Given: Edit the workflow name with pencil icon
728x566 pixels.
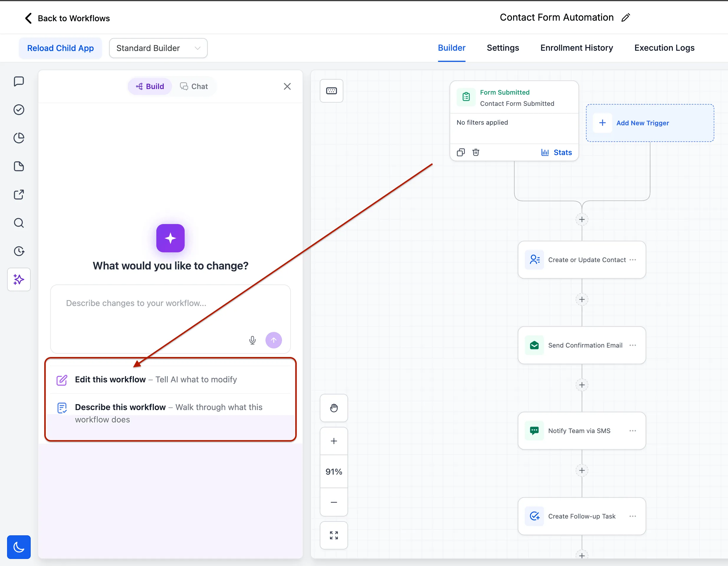Looking at the screenshot, I should pyautogui.click(x=626, y=18).
